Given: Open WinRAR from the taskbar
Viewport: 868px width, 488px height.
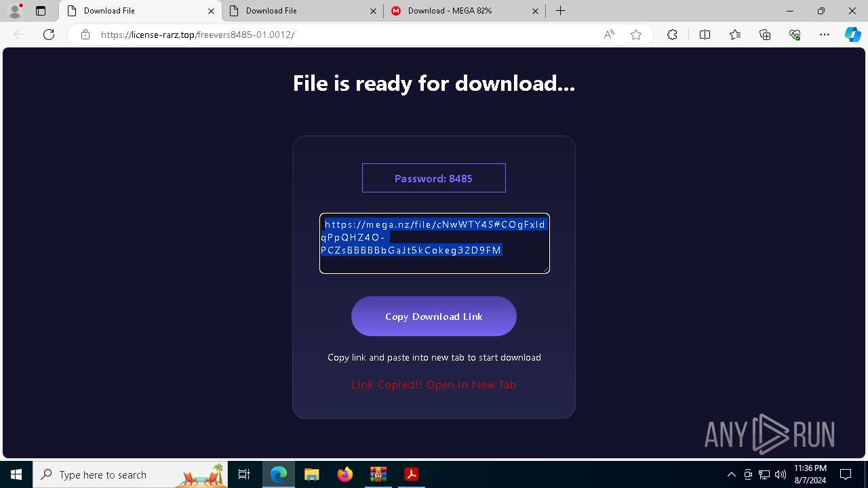Looking at the screenshot, I should coord(378,474).
